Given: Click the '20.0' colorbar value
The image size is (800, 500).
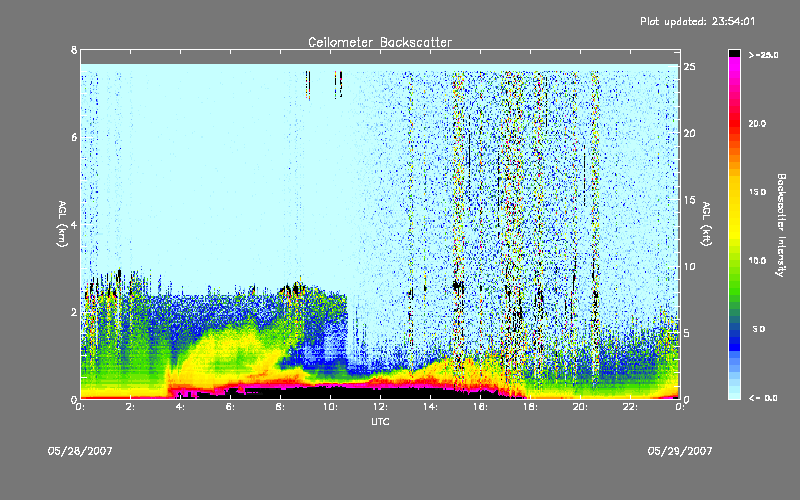Looking at the screenshot, I should pyautogui.click(x=757, y=123).
